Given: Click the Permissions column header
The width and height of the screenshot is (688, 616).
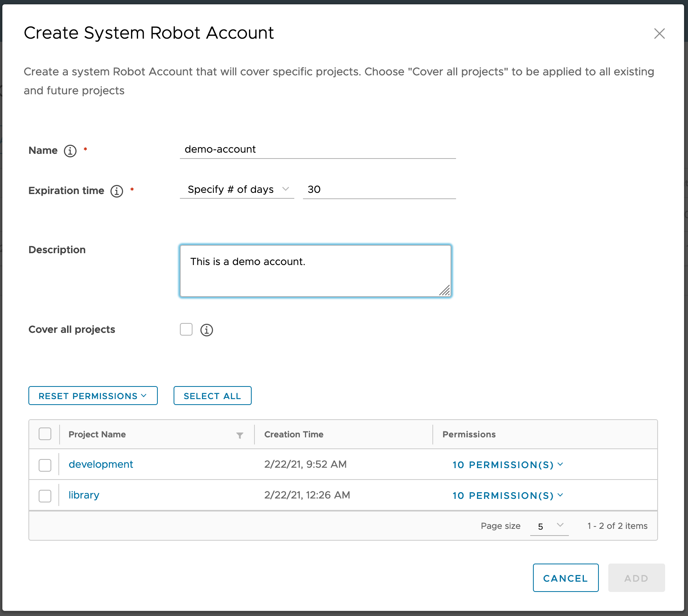Looking at the screenshot, I should pos(469,434).
